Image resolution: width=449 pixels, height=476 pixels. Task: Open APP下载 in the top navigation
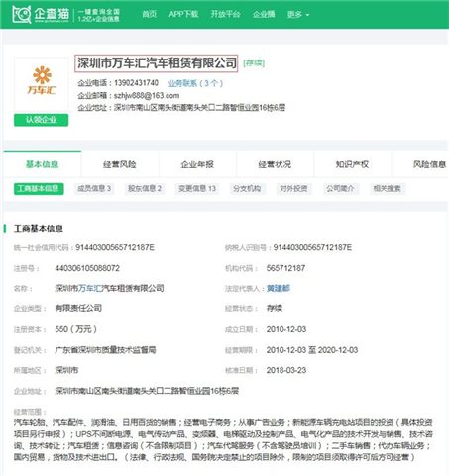tap(183, 14)
